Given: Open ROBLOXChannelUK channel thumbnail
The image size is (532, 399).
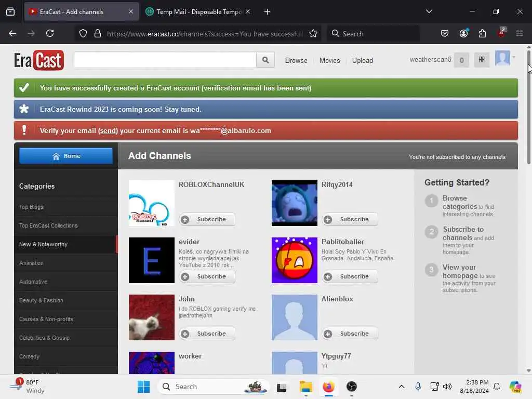Looking at the screenshot, I should point(152,203).
